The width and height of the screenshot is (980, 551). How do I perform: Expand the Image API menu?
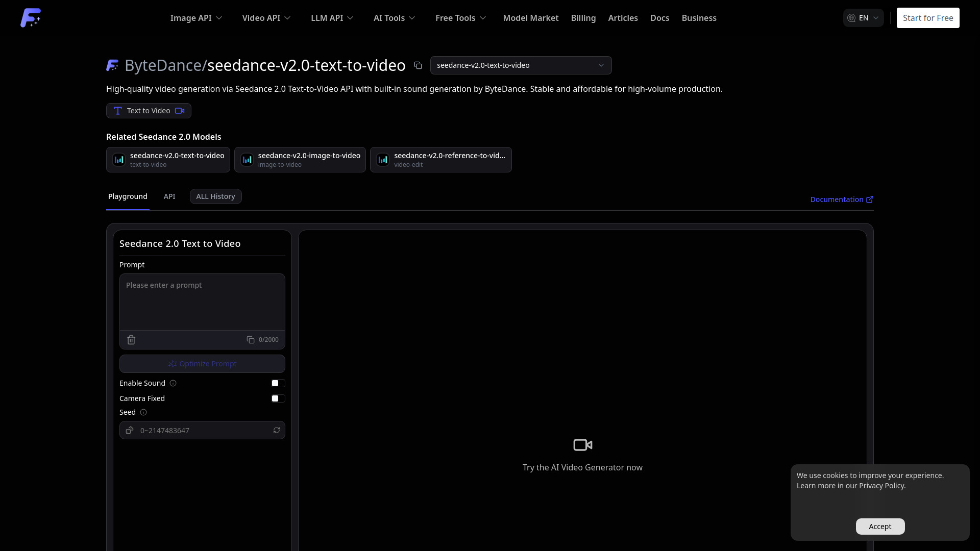click(197, 18)
